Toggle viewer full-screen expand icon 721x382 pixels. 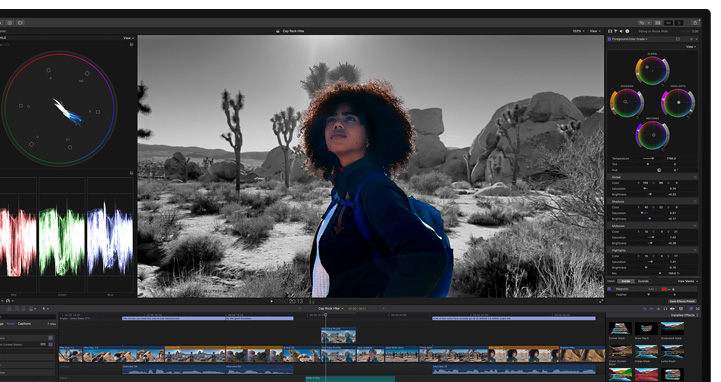coord(601,302)
